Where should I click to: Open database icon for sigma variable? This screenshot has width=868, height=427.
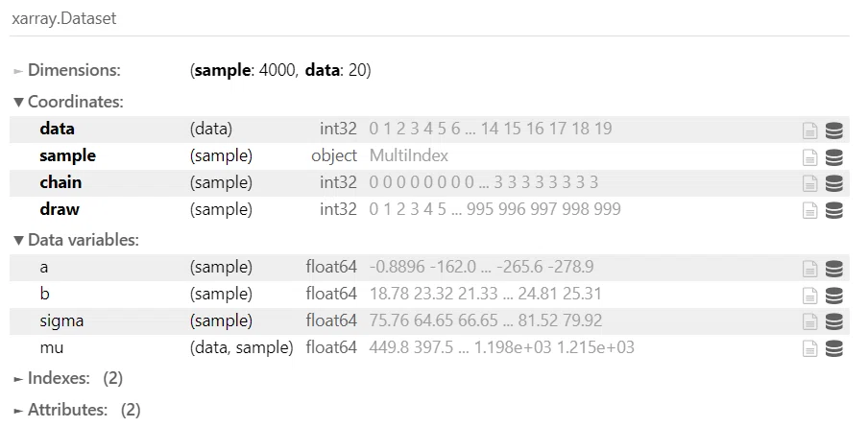click(x=834, y=321)
